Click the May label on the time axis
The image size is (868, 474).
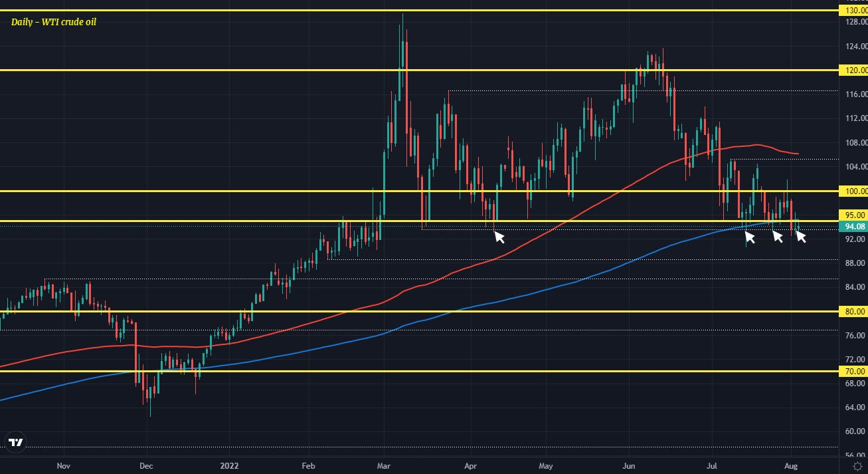[x=546, y=466]
